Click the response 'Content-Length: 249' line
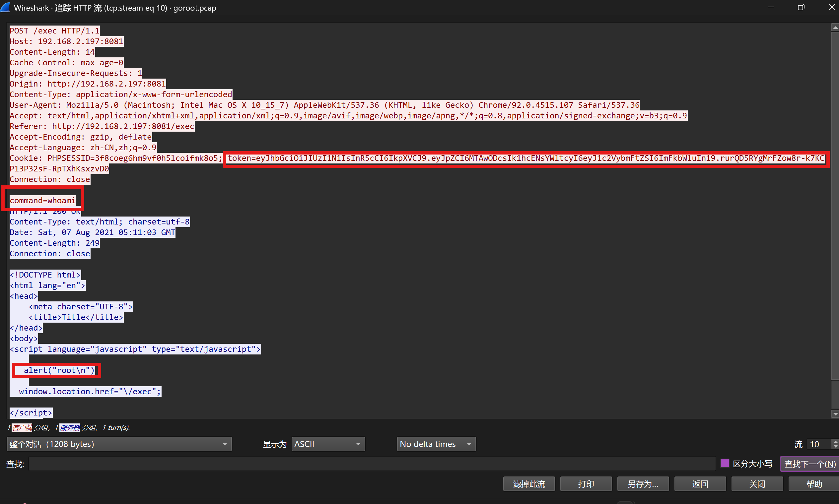 click(54, 243)
